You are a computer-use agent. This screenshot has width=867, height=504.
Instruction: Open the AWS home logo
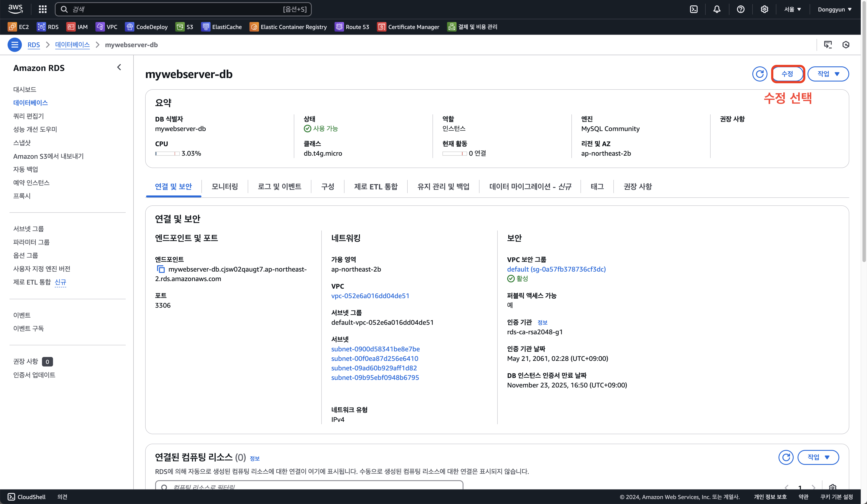point(16,9)
